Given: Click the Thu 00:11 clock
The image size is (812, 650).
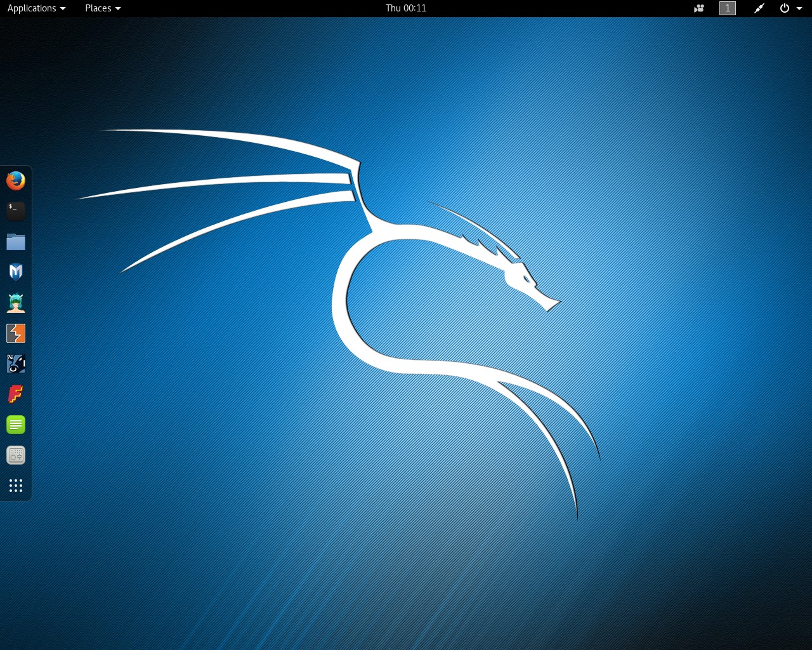Looking at the screenshot, I should (x=406, y=8).
